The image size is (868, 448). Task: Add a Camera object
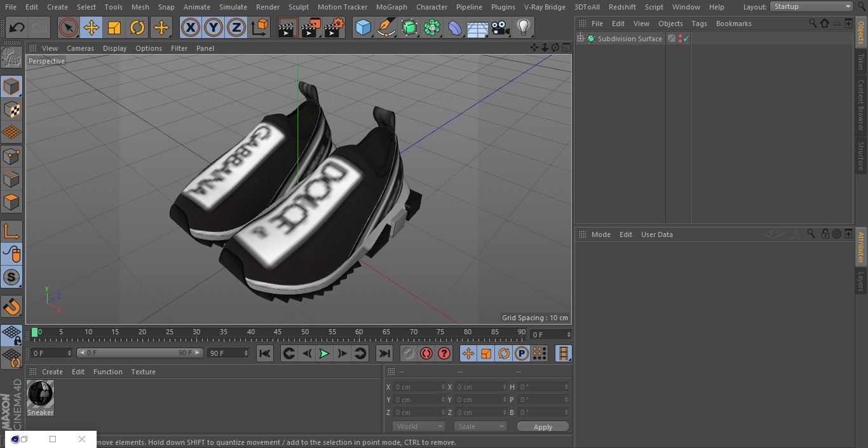[x=501, y=27]
